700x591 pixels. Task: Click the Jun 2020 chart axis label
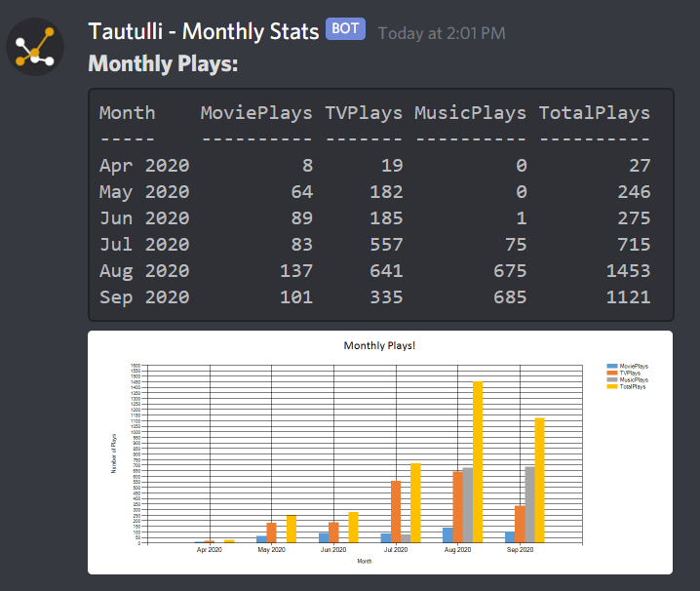click(333, 549)
